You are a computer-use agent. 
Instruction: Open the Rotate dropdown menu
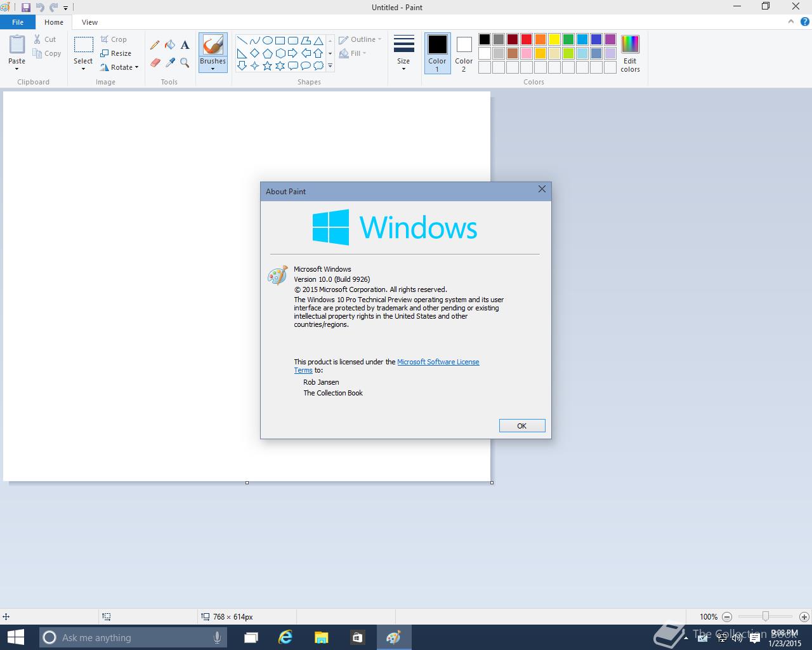coord(120,67)
